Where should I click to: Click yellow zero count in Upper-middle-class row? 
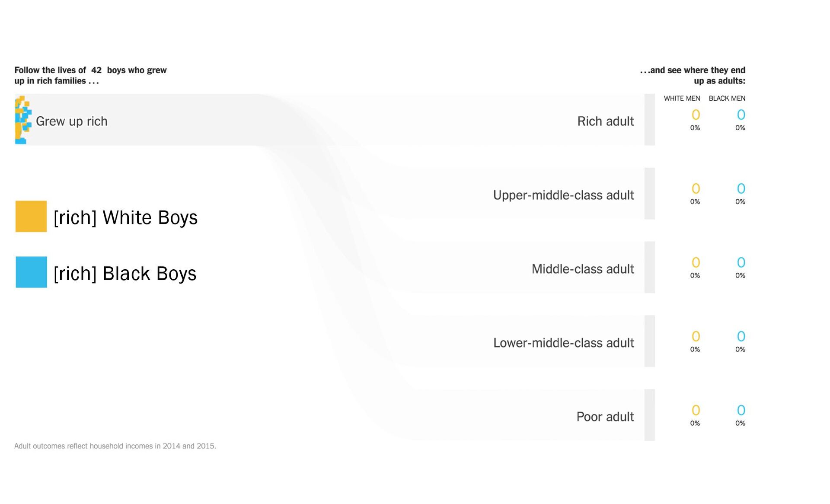click(x=696, y=188)
